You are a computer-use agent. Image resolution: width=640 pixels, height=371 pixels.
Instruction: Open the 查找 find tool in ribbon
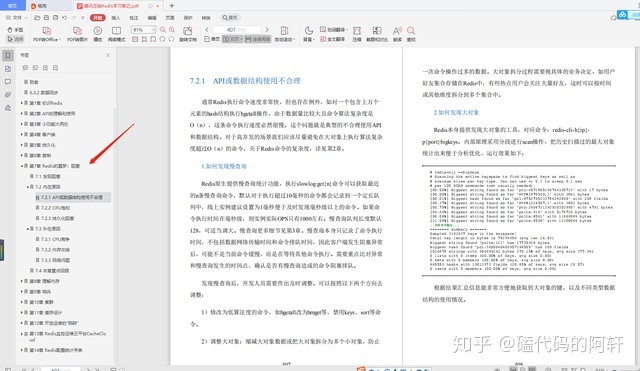click(x=411, y=34)
